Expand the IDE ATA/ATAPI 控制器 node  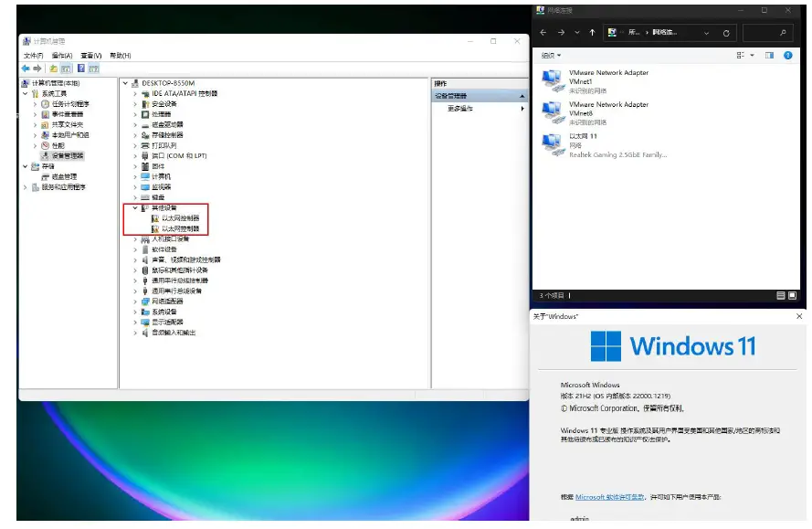[x=135, y=93]
